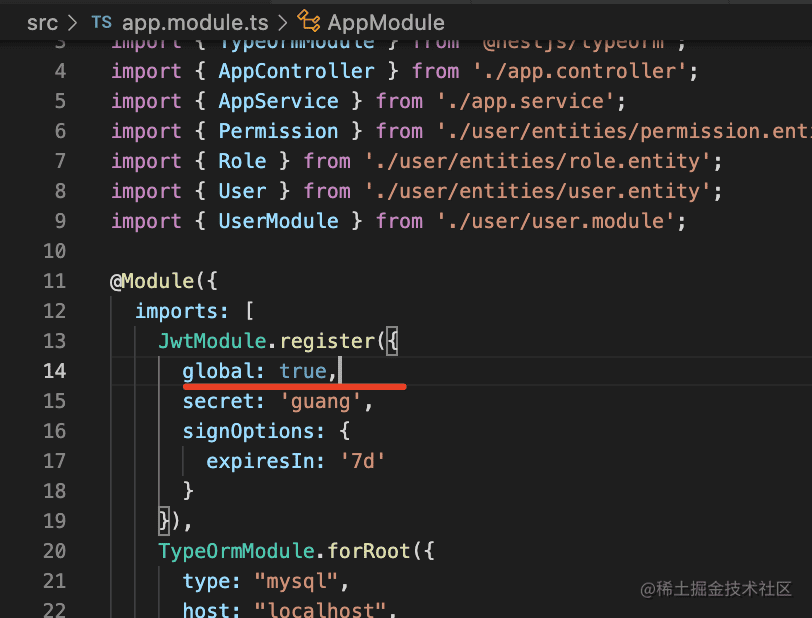Viewport: 812px width, 618px height.
Task: Open the AppModule symbol breadcrumb
Action: [386, 22]
